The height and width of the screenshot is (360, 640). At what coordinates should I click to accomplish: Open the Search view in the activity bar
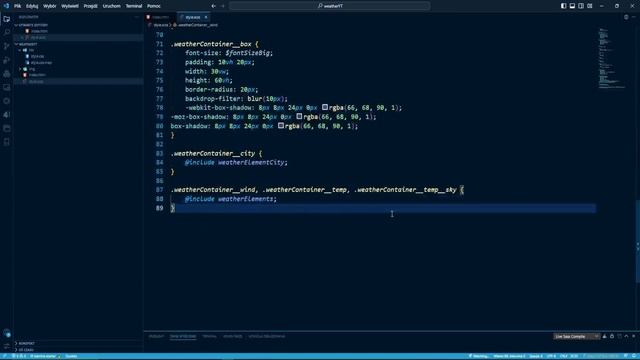click(x=7, y=32)
